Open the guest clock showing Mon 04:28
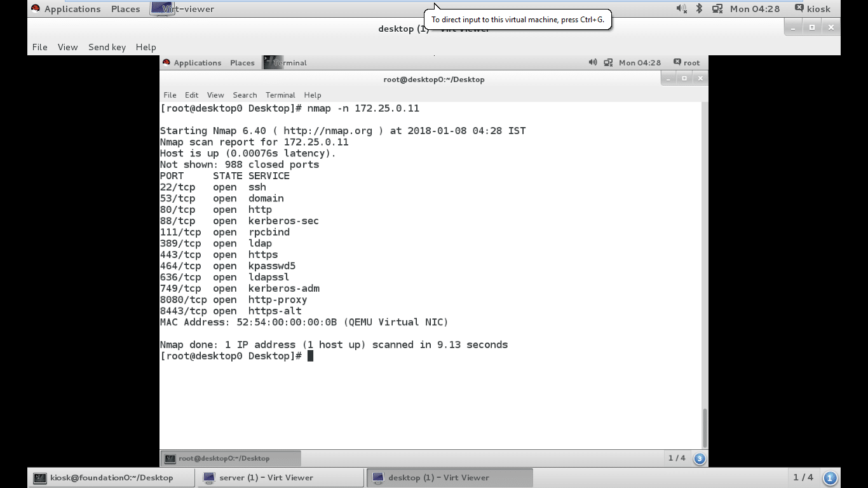868x488 pixels. tap(640, 63)
